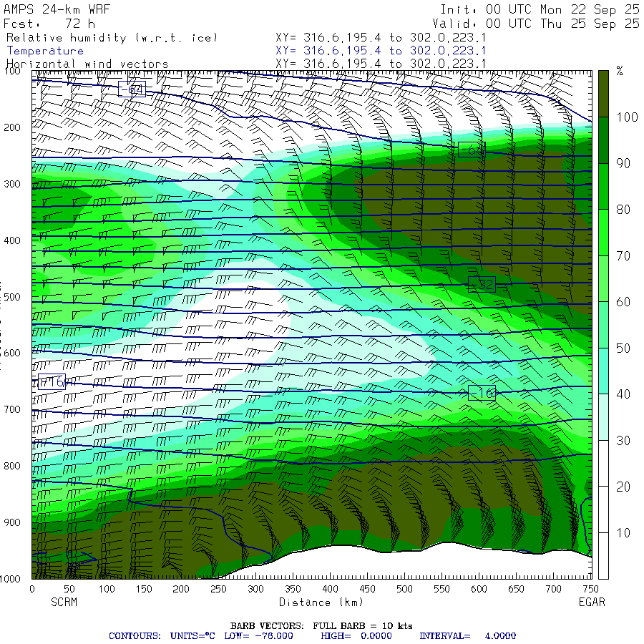Click the "INTERVAL= 4.0000" footer value

(x=467, y=636)
